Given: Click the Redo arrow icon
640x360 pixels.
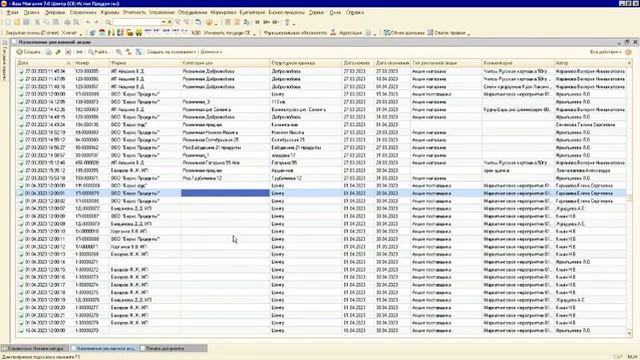Looking at the screenshot, I should click(x=96, y=22).
